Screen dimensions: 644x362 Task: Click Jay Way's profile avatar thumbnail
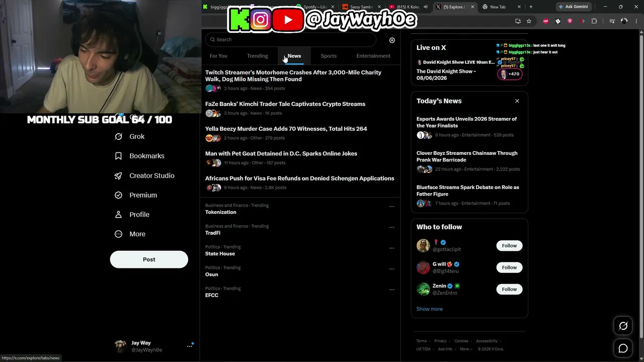tap(121, 346)
